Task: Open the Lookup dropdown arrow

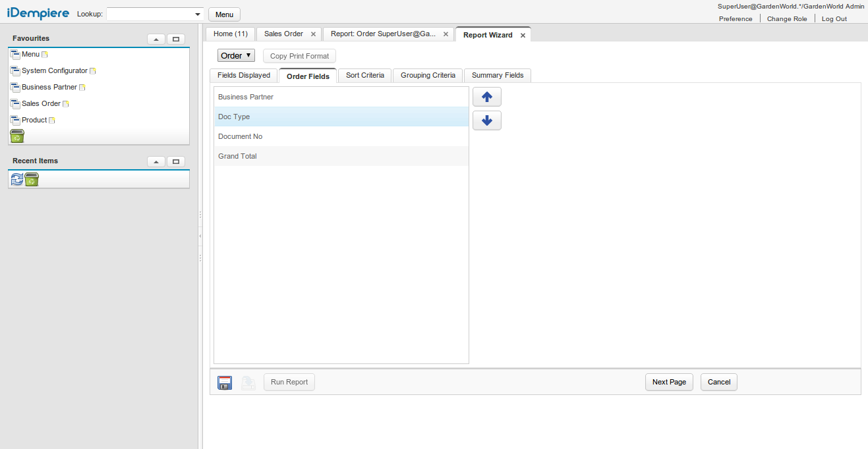Action: tap(198, 14)
